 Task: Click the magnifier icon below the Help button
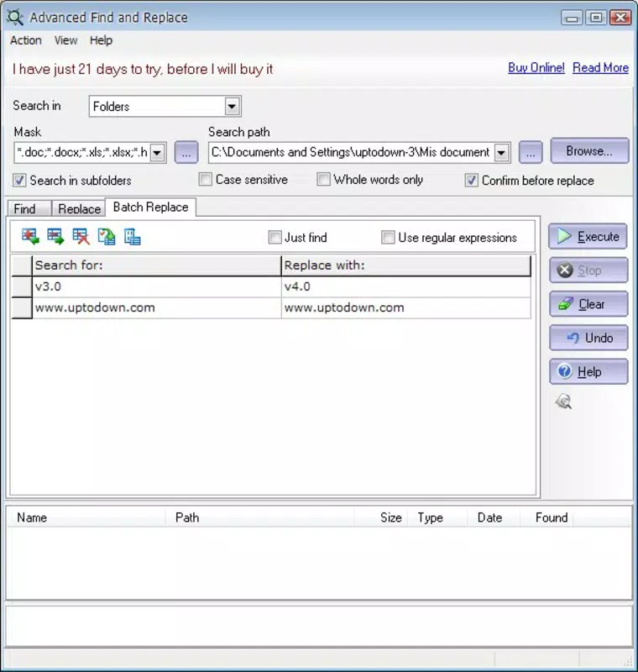(x=564, y=402)
